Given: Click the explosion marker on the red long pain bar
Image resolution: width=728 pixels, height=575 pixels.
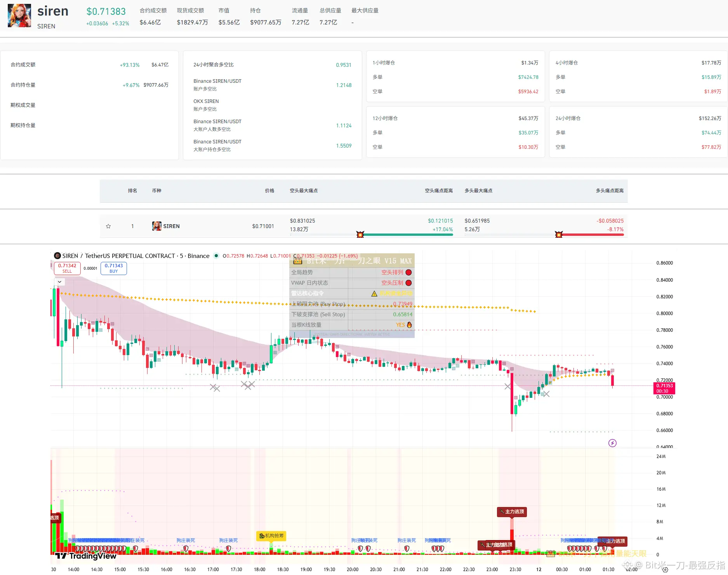Looking at the screenshot, I should click(559, 234).
